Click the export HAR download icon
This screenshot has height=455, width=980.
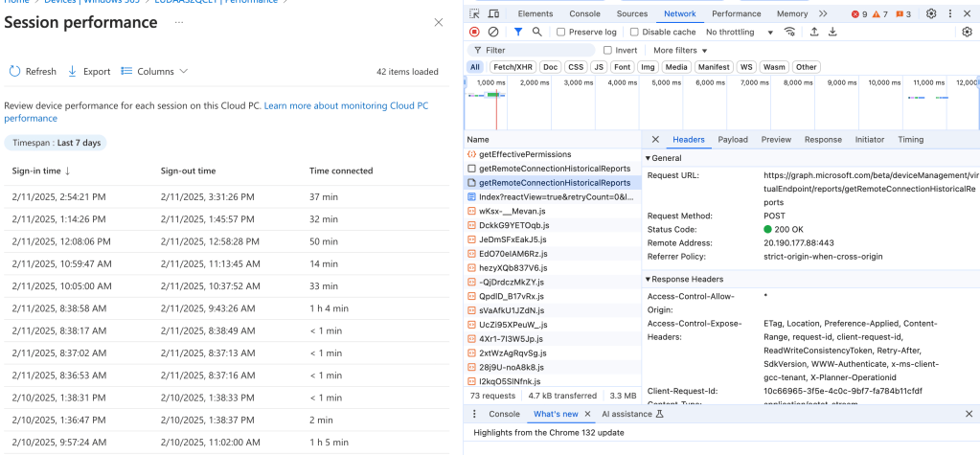tap(832, 32)
